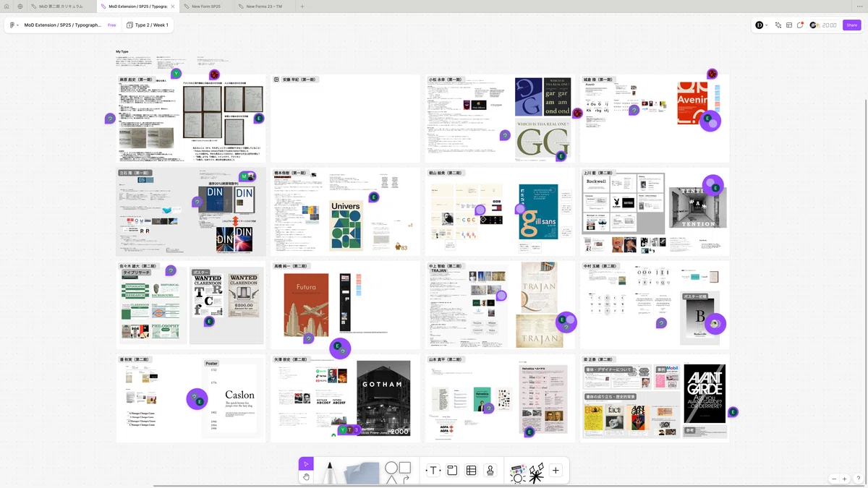The image size is (868, 488).
Task: Click the Share button
Action: [852, 25]
